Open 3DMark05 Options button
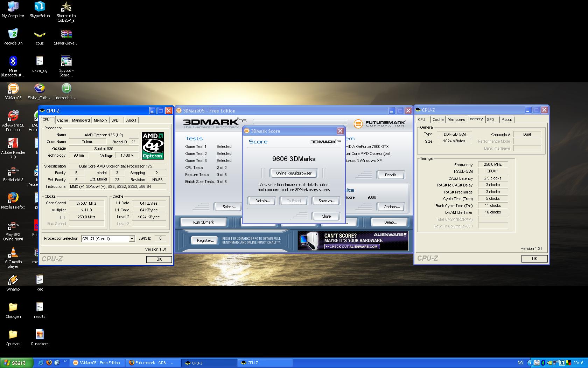Viewport: 588px width, 368px height. click(392, 207)
